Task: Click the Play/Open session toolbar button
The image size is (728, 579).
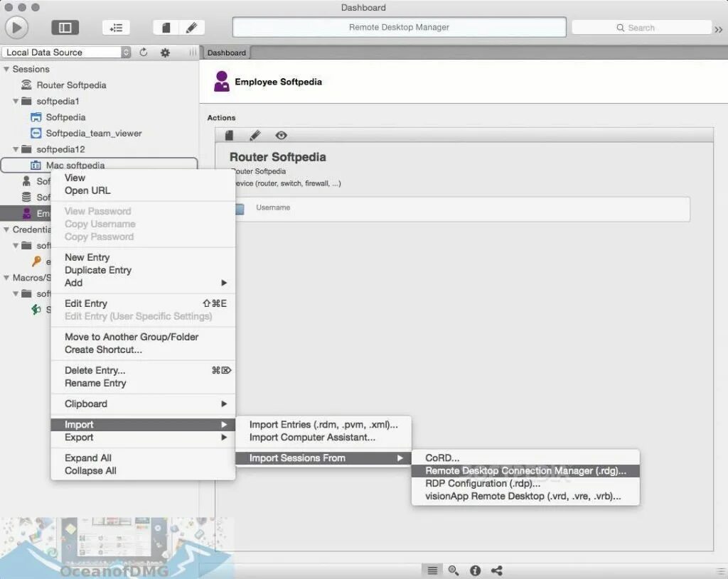Action: 17,28
